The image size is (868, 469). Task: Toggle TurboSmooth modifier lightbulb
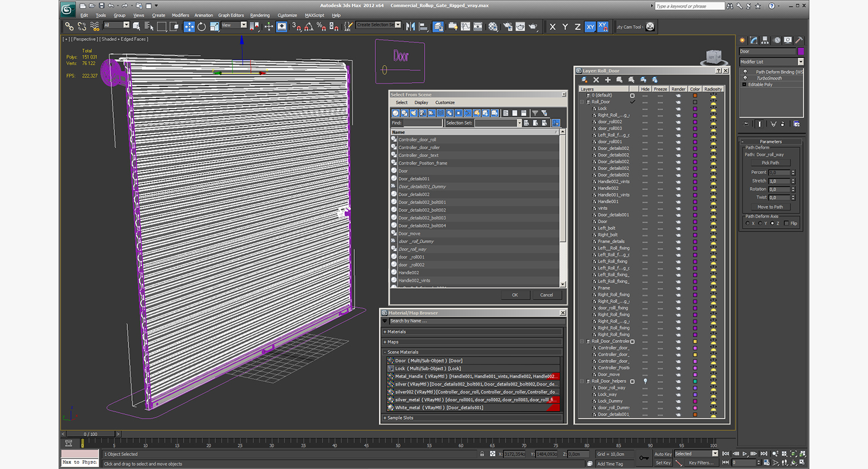click(x=745, y=78)
